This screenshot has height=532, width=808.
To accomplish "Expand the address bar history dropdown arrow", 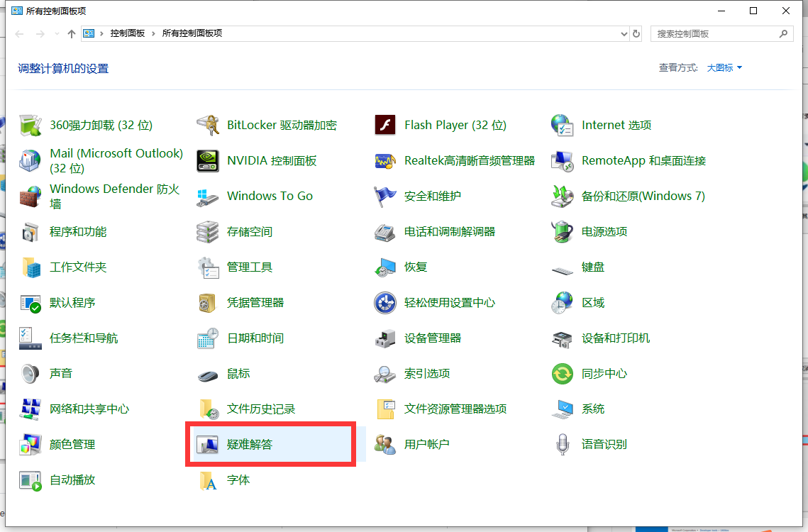I will click(624, 33).
